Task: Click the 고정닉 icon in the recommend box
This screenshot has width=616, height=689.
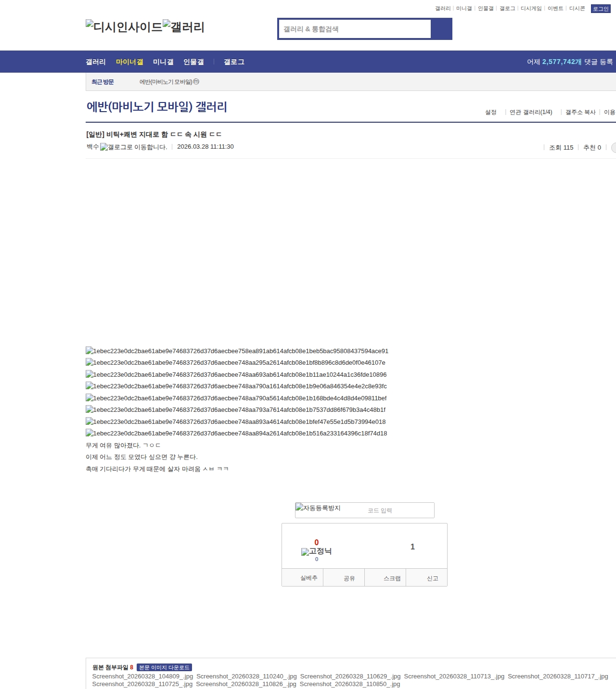Action: (x=316, y=551)
